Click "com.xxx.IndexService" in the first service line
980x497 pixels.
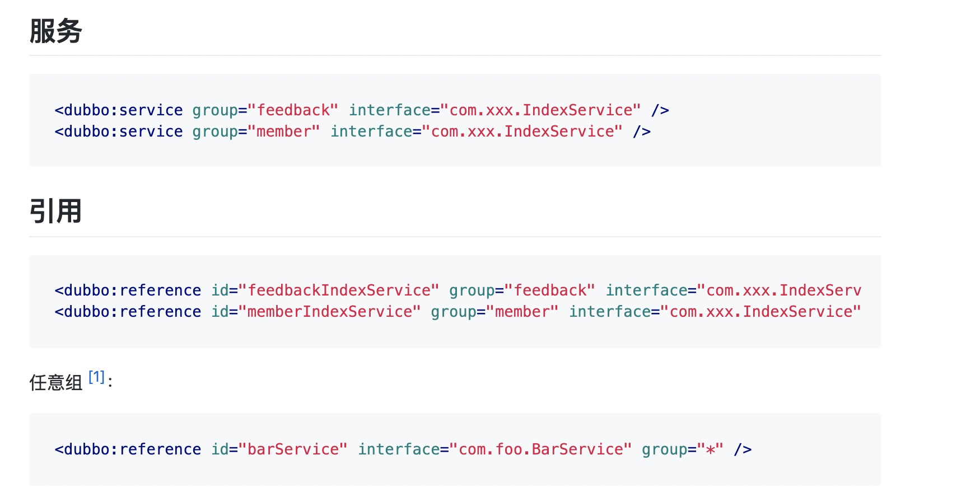[x=540, y=110]
